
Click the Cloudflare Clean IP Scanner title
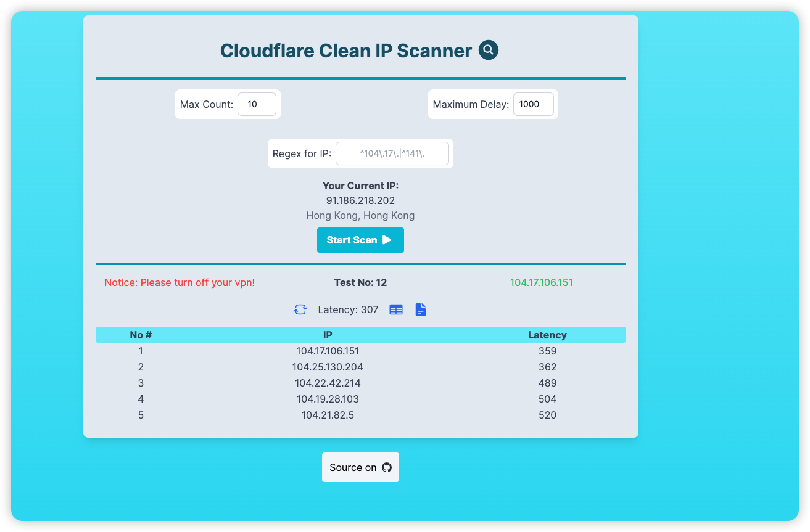(x=346, y=51)
